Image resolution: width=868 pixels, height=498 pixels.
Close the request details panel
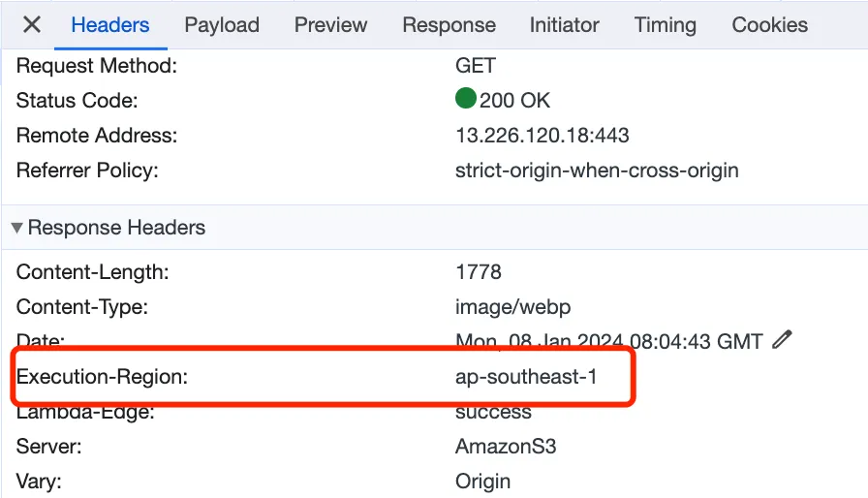pos(32,25)
